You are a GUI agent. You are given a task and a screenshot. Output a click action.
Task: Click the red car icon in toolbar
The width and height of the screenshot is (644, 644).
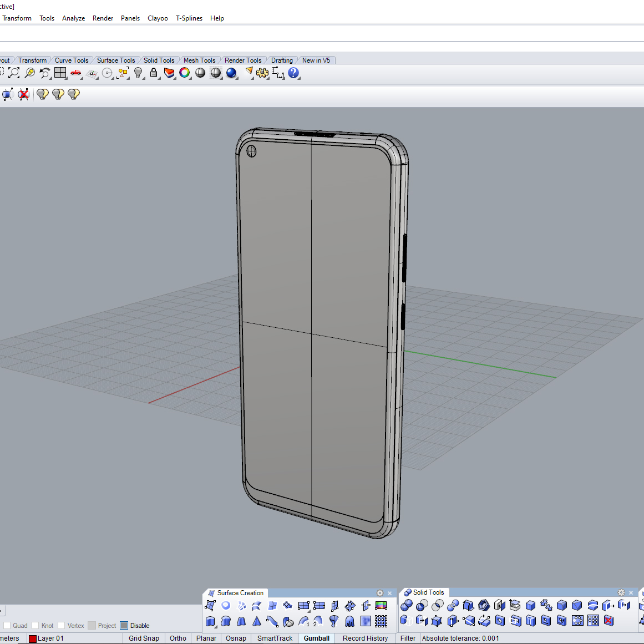tap(76, 73)
